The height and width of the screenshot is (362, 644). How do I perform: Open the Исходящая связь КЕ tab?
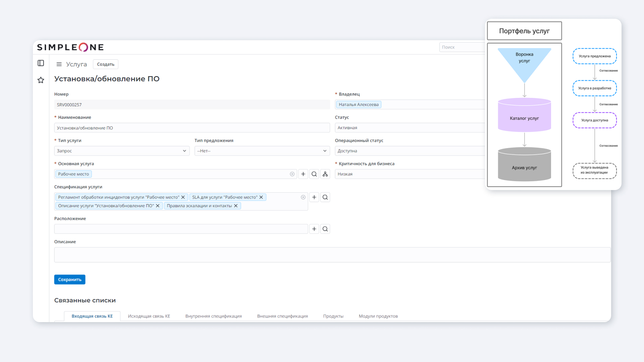coord(149,316)
